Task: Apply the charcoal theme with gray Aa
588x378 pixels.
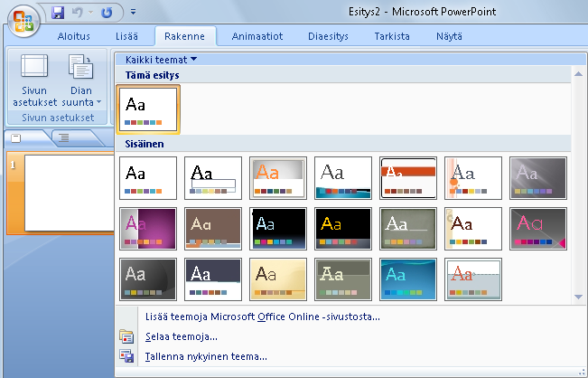Action: [148, 279]
